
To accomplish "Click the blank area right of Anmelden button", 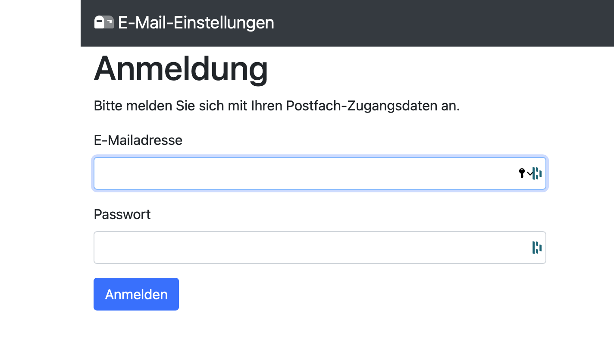I will click(x=345, y=294).
